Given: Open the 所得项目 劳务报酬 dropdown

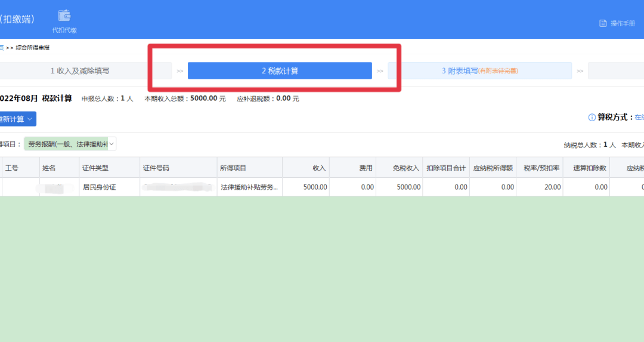Looking at the screenshot, I should point(70,144).
